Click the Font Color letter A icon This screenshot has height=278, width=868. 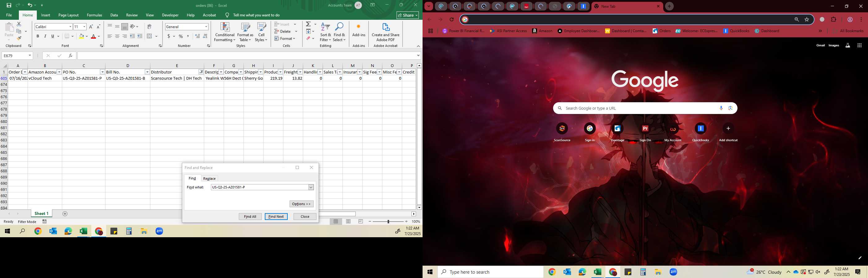coord(93,36)
